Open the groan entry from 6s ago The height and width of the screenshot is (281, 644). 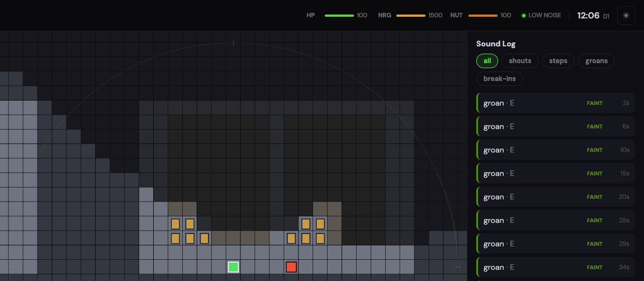556,126
